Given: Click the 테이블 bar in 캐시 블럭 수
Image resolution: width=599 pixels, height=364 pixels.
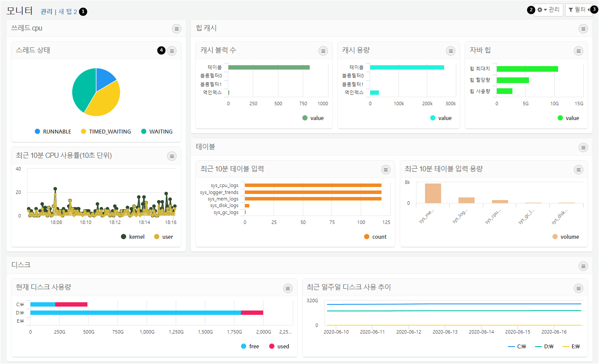Looking at the screenshot, I should [x=269, y=67].
